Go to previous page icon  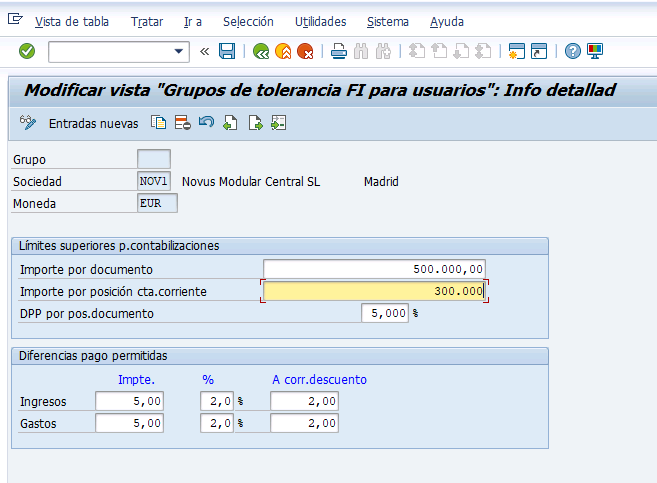439,52
